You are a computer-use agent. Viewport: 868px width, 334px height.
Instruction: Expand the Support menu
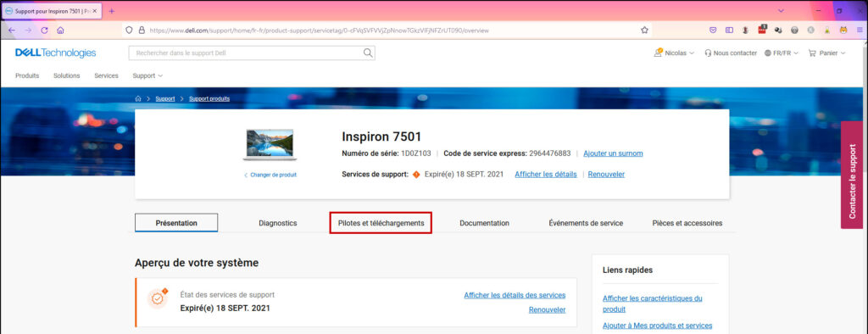point(147,76)
